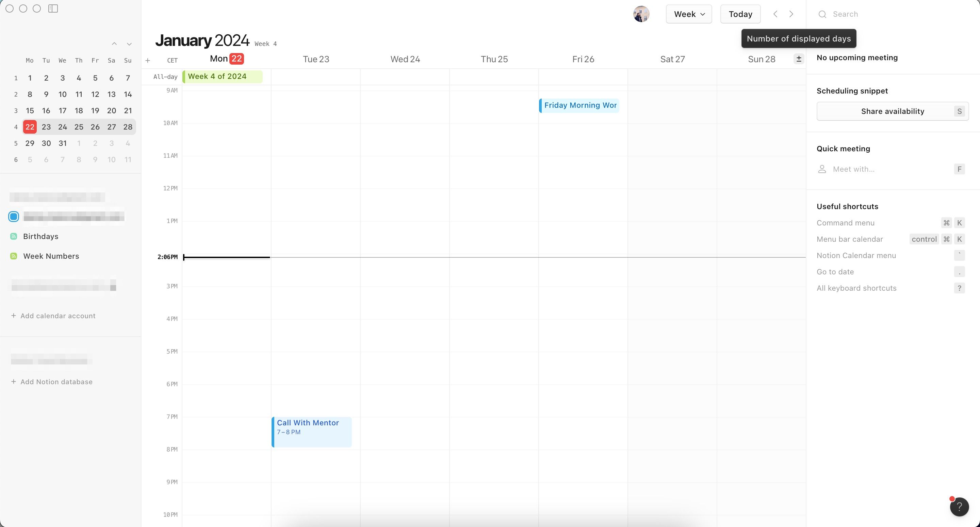Open help via the question mark icon
This screenshot has width=980, height=527.
(959, 507)
